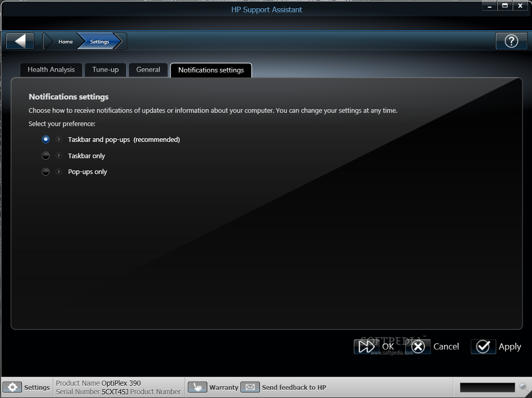
Task: Switch to Tune-up tab
Action: tap(106, 70)
